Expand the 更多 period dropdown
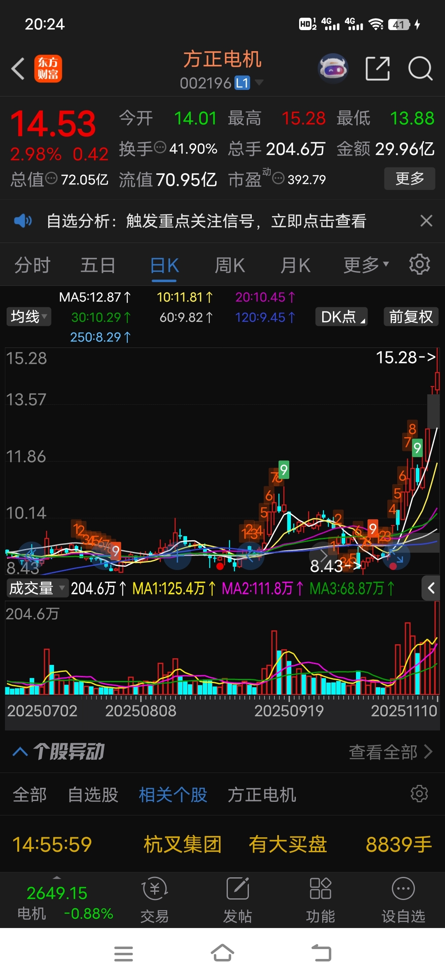Image resolution: width=445 pixels, height=980 pixels. (366, 265)
